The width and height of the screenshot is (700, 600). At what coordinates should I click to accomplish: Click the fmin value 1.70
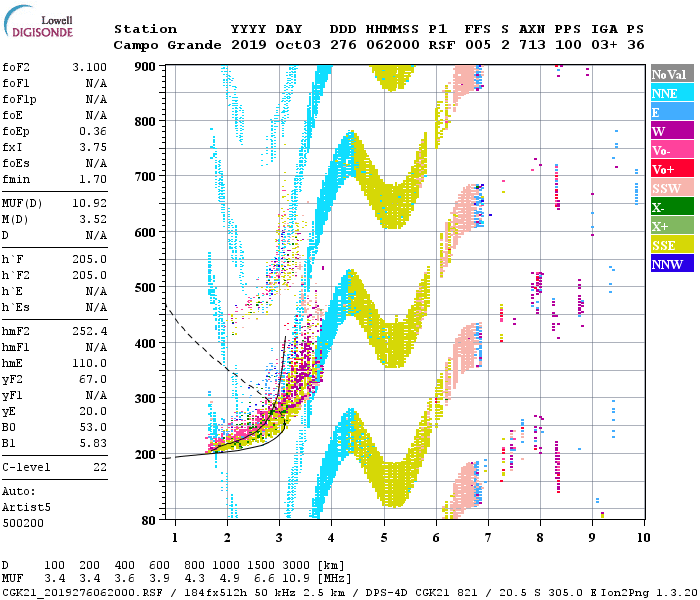93,179
